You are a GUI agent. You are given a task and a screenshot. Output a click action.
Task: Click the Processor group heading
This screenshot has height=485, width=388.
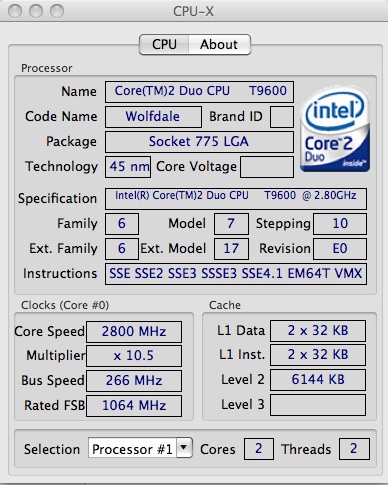tap(47, 68)
